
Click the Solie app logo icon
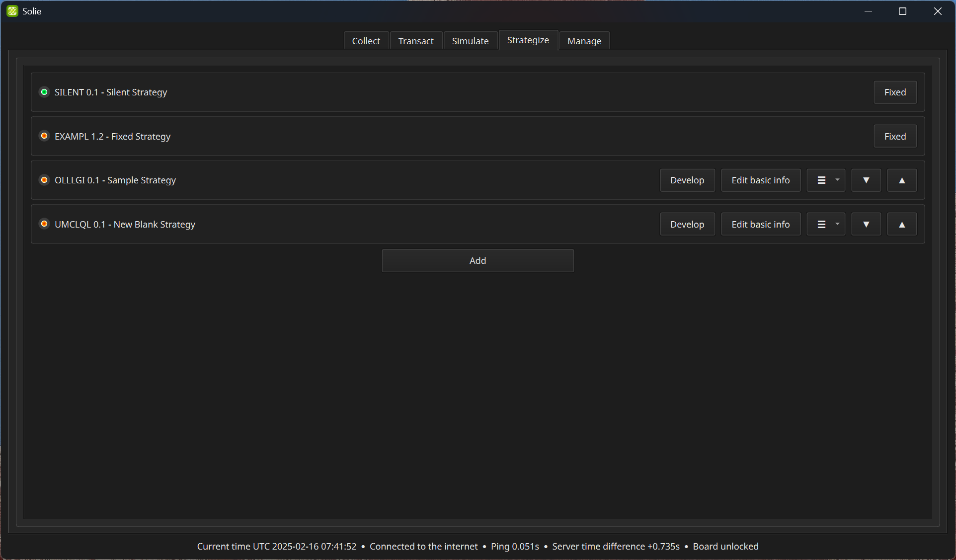click(x=12, y=11)
